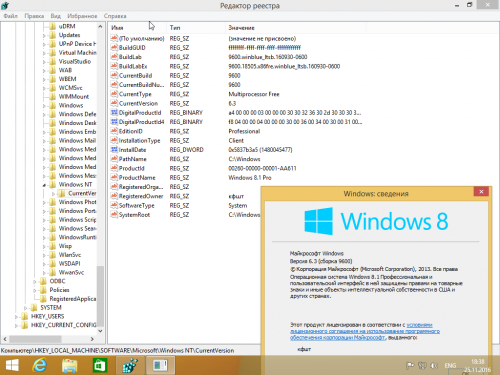Viewport: 500px width, 375px height.
Task: Click the Значение column header
Action: (242, 28)
